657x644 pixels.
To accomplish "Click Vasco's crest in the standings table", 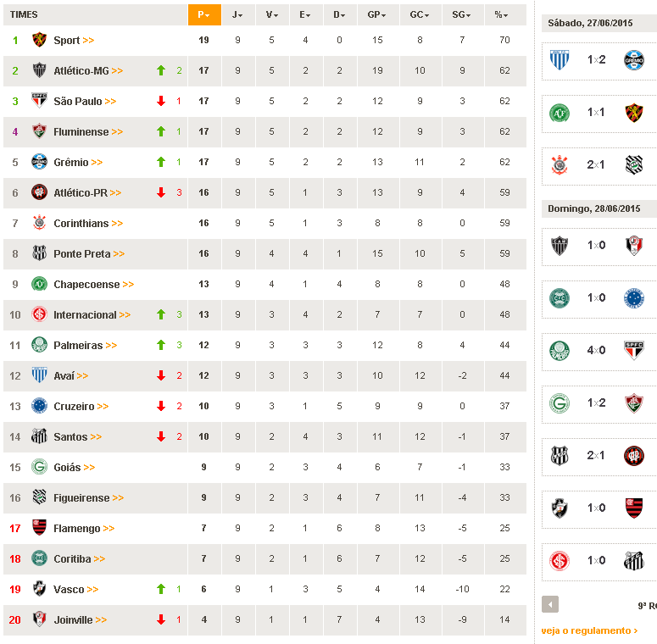I will point(39,589).
